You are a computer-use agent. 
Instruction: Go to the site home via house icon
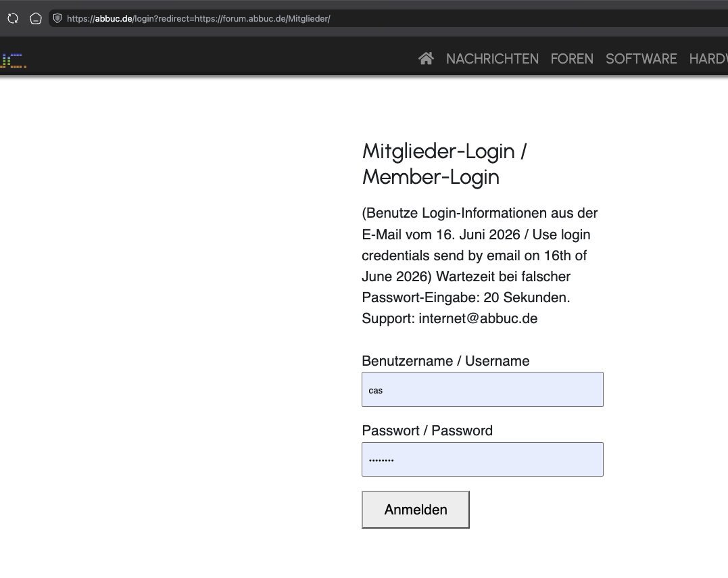[x=426, y=59]
